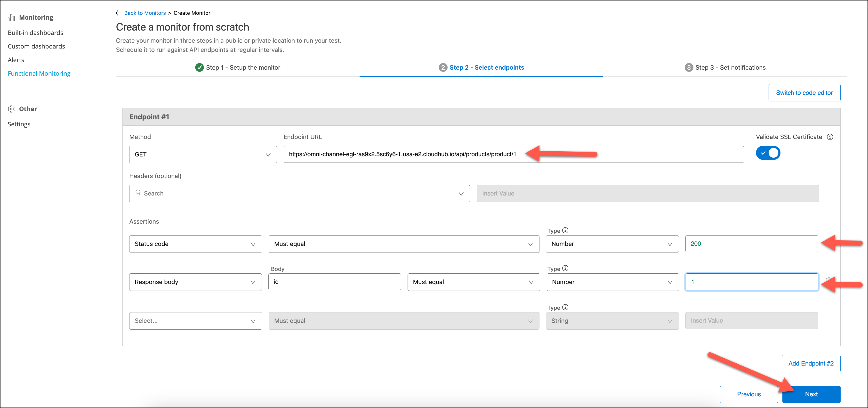Toggle the Validate SSL Certificate switch

click(768, 153)
